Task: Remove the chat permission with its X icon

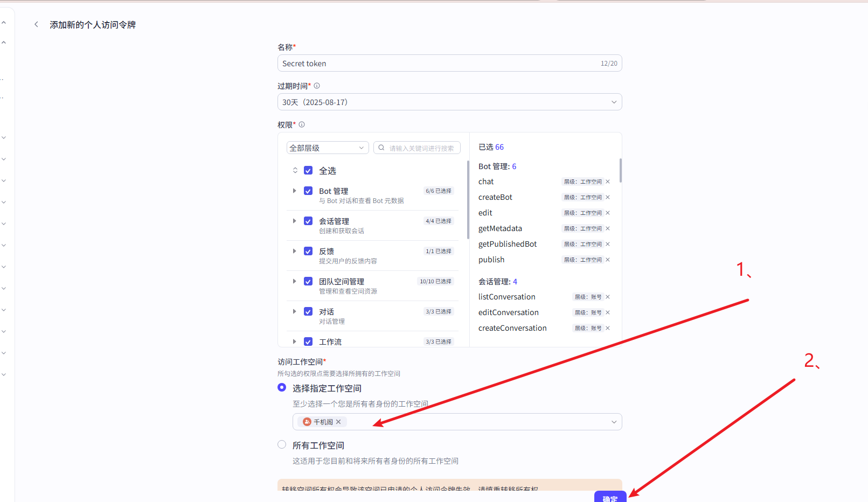Action: 608,182
